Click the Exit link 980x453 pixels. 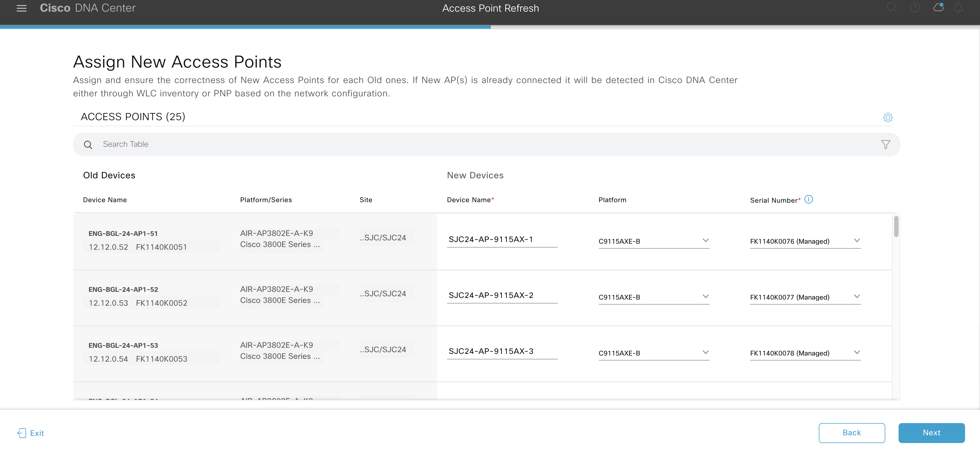(x=31, y=433)
